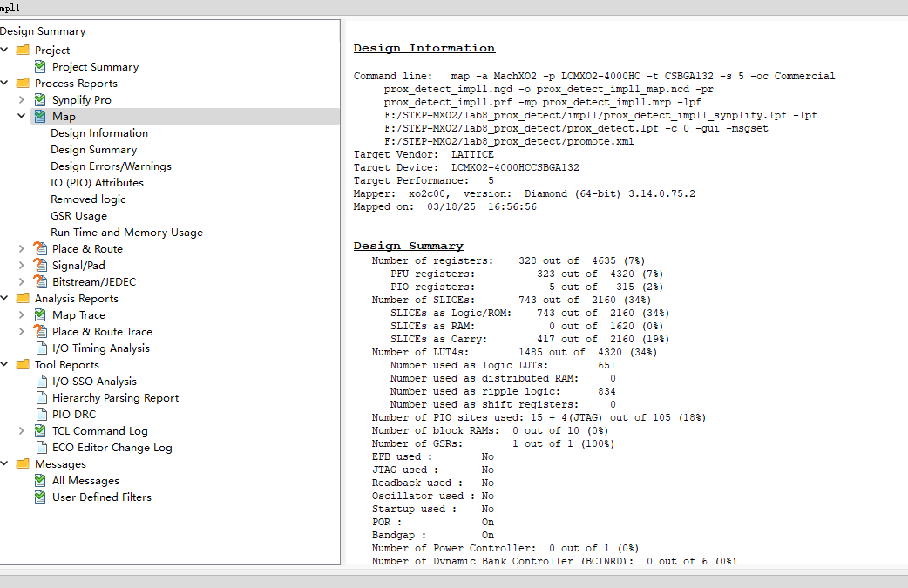Screen dimensions: 908x588
Task: Click the Synplify Pro green check icon
Action: coord(40,100)
